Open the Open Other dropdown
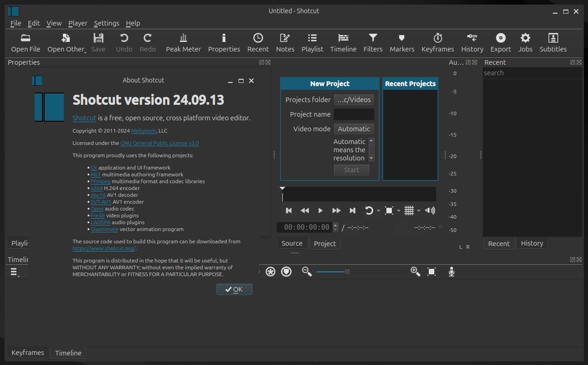 point(66,43)
